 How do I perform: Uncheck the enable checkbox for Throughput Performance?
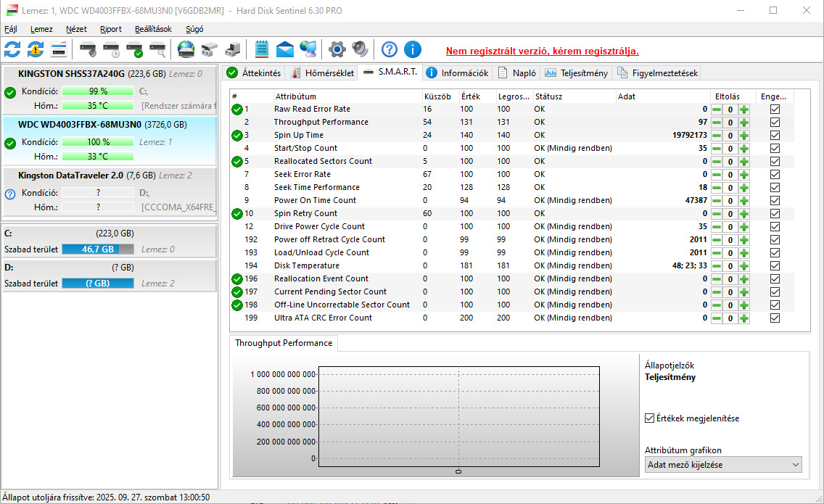pos(775,122)
